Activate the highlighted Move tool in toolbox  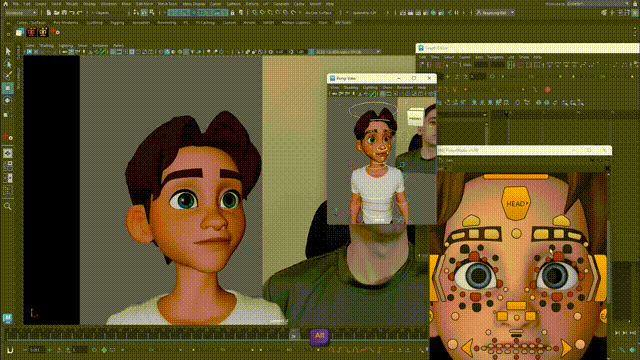point(8,88)
